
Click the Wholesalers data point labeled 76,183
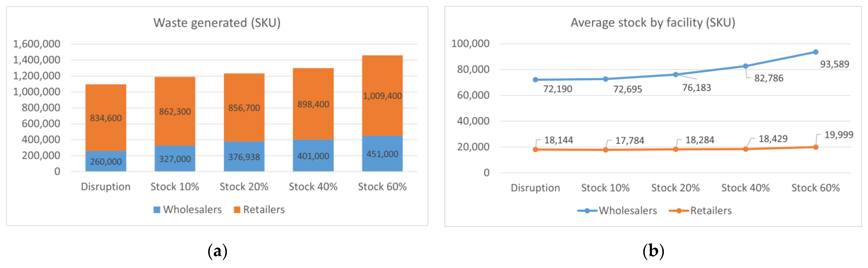tap(676, 74)
